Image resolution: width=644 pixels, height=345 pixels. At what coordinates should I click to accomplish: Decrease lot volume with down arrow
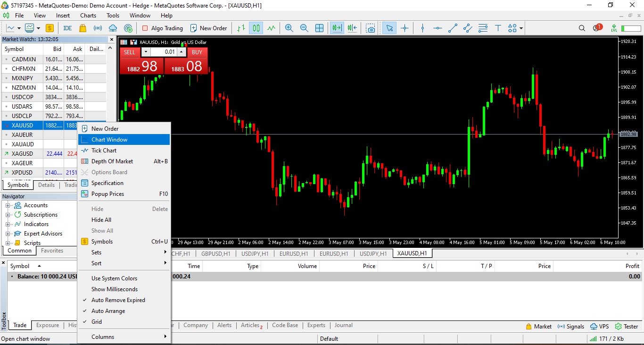click(146, 52)
